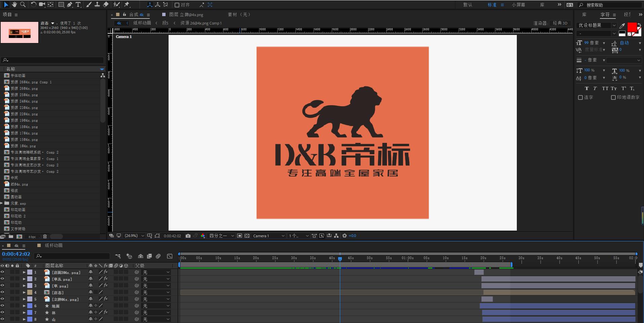This screenshot has height=323, width=644.
Task: Open parent dropdown for layer 2
Action: click(x=156, y=279)
